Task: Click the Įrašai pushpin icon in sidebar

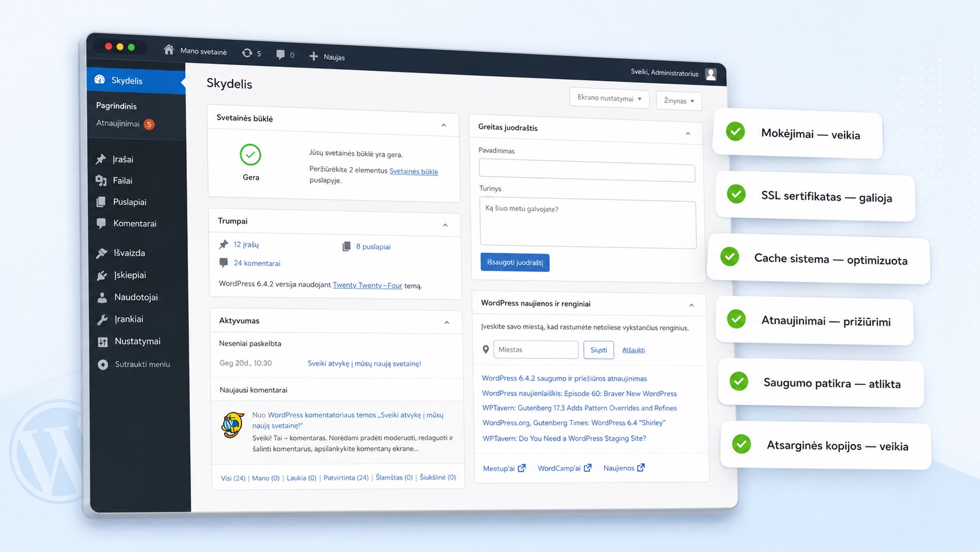Action: point(101,159)
